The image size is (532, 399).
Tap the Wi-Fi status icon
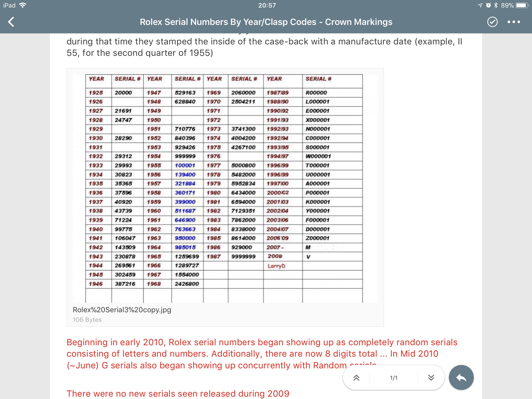23,5
